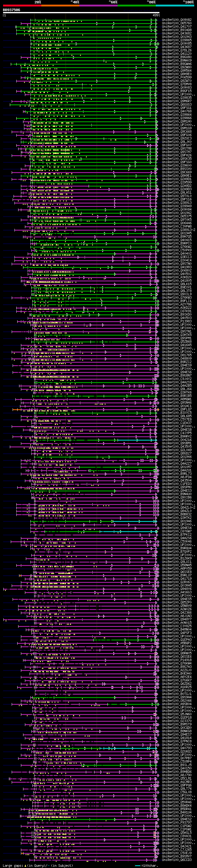The height and width of the screenshot is (868, 197).
Task: Choose the UniRef100_Q09083 label
Action: 177,88
